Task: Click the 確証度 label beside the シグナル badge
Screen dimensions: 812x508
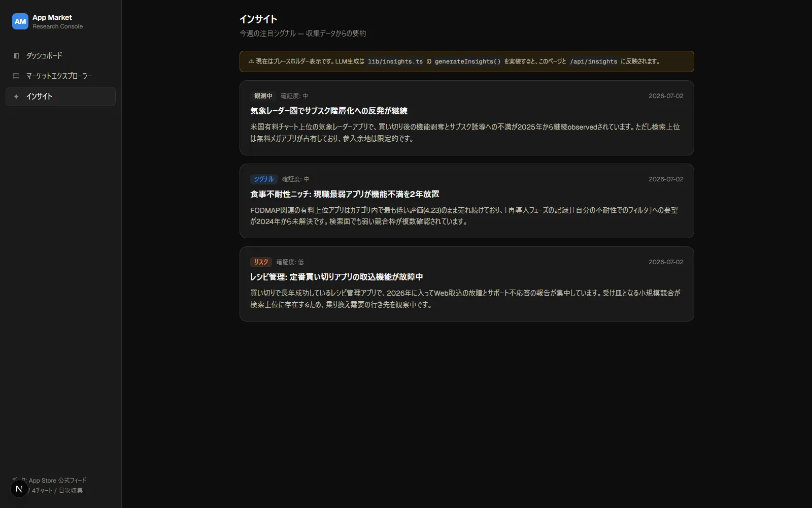Action: coord(295,179)
